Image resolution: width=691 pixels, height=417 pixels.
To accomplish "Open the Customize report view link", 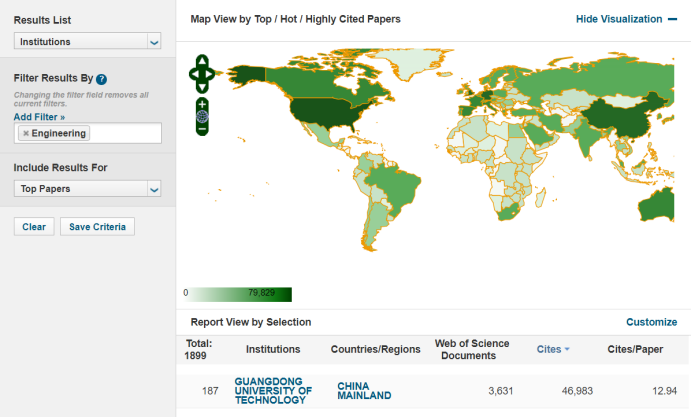I will tap(651, 322).
